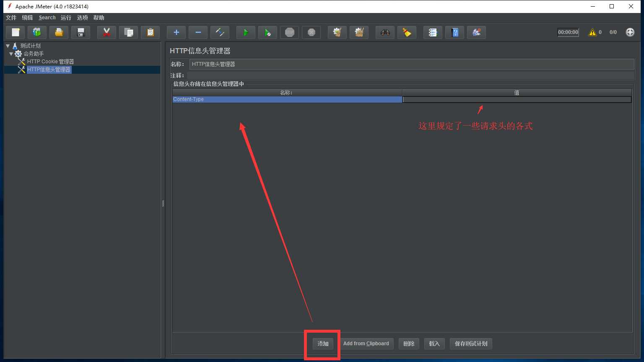Image resolution: width=644 pixels, height=362 pixels.
Task: Click Start no pauses icon
Action: click(267, 32)
